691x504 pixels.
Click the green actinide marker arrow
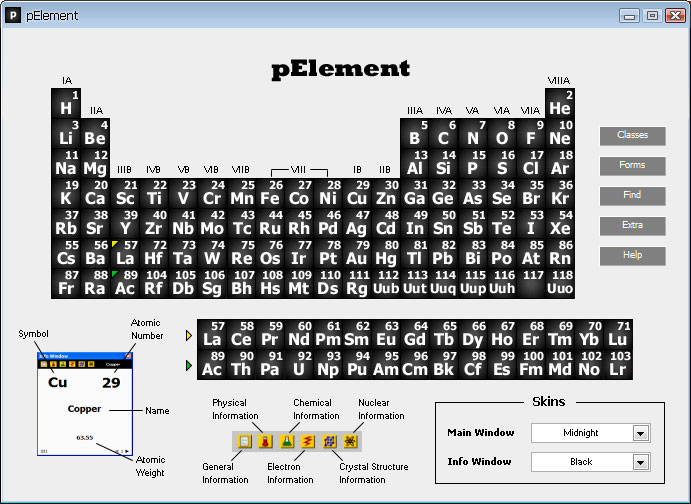pyautogui.click(x=189, y=366)
